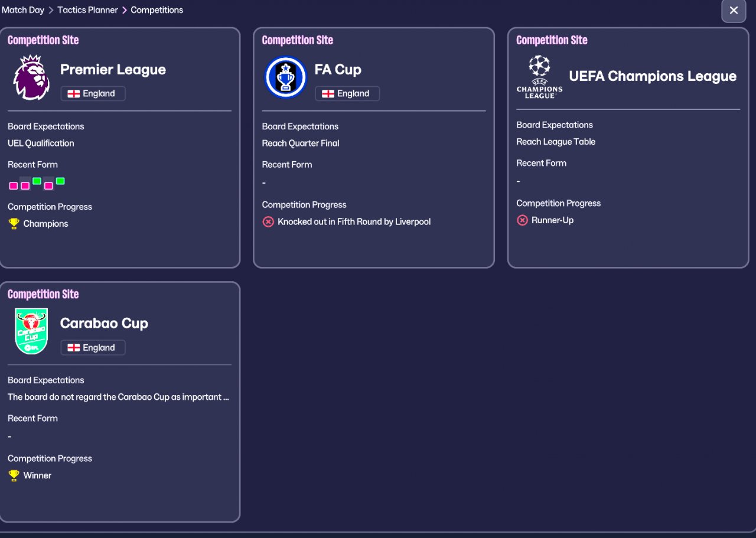Image resolution: width=756 pixels, height=538 pixels.
Task: Click the red X icon beside Runner-Up
Action: point(522,220)
